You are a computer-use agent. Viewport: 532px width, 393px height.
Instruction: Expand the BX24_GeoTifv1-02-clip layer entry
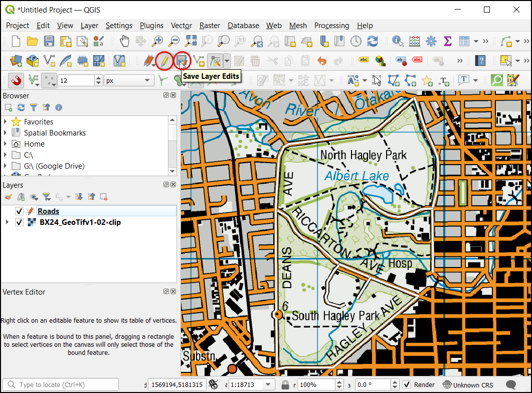(x=7, y=222)
